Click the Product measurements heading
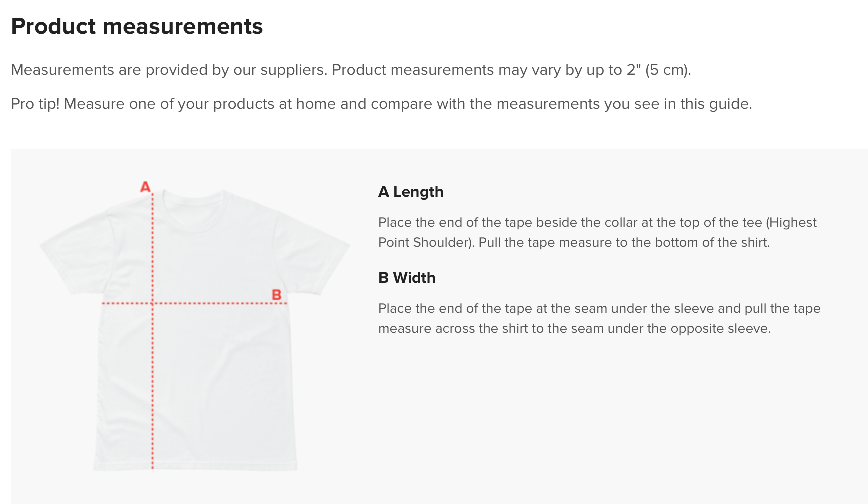 click(137, 26)
